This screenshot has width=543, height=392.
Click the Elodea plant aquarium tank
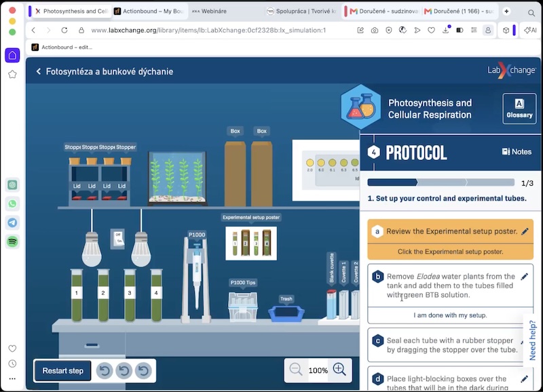(177, 178)
